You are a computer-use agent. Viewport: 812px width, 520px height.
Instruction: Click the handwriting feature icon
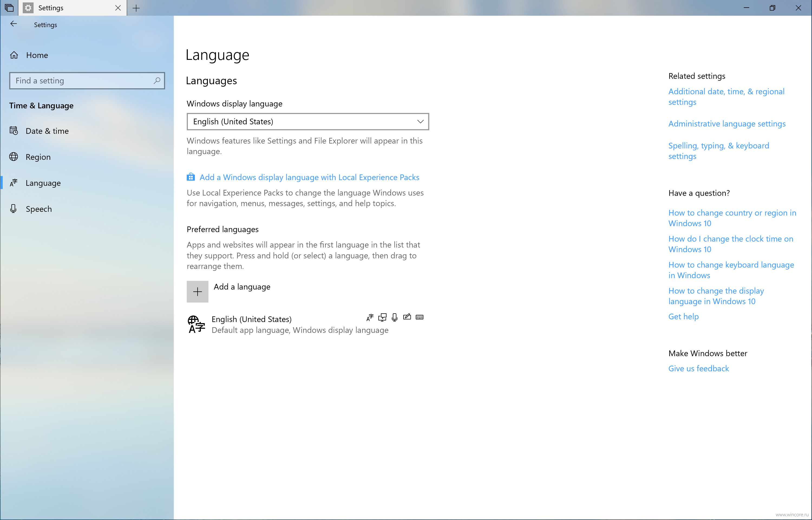(407, 317)
